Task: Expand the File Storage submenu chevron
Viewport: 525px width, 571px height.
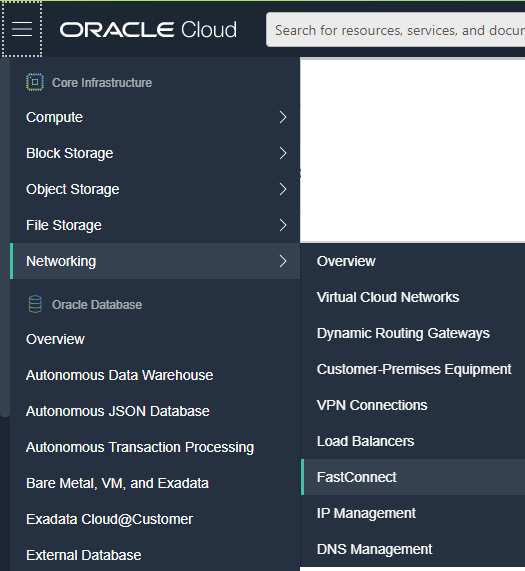Action: pos(283,225)
